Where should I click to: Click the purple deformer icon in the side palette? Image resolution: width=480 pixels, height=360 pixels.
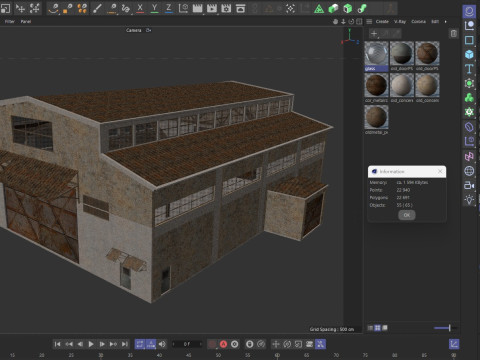469,127
